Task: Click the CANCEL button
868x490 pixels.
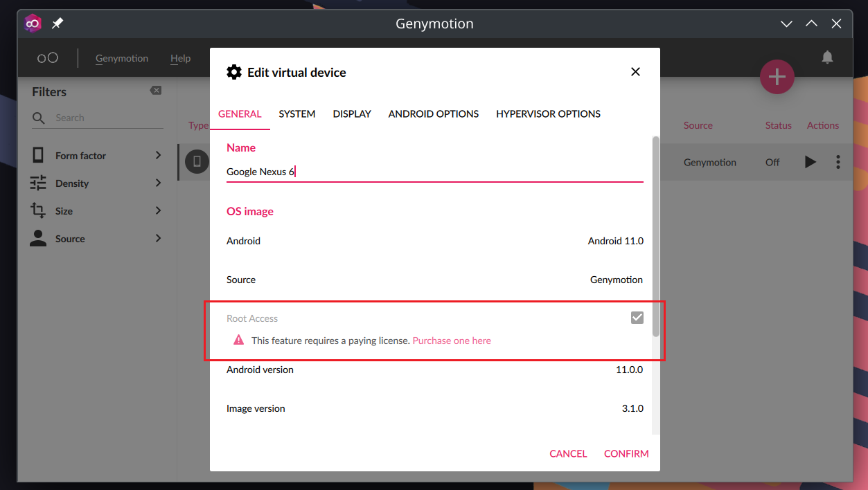Action: click(568, 454)
